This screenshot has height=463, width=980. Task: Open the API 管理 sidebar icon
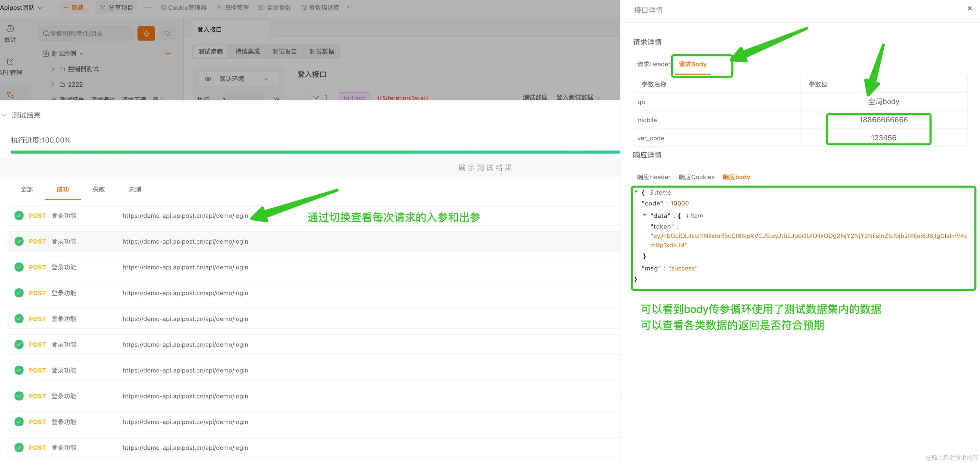[x=10, y=62]
